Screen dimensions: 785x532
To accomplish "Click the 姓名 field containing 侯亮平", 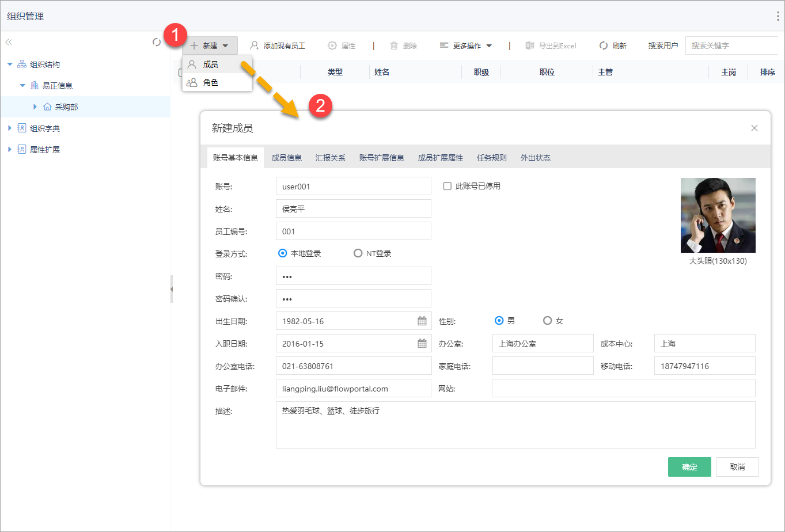I will tap(354, 208).
